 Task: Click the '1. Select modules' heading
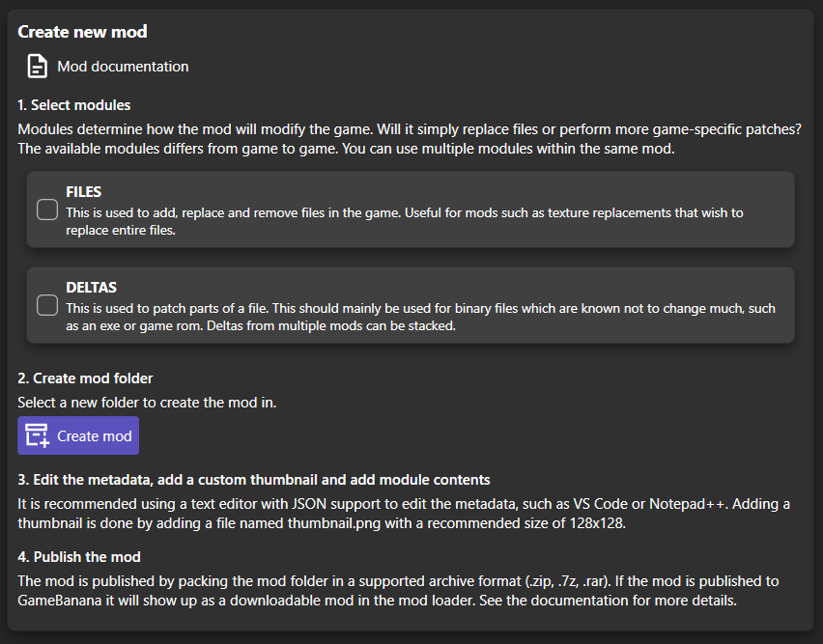click(74, 104)
